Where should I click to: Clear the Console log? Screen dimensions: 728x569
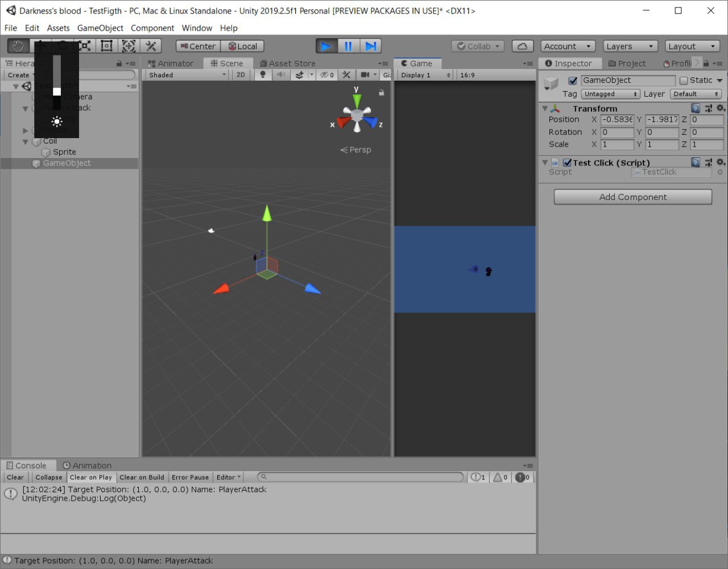pos(15,477)
